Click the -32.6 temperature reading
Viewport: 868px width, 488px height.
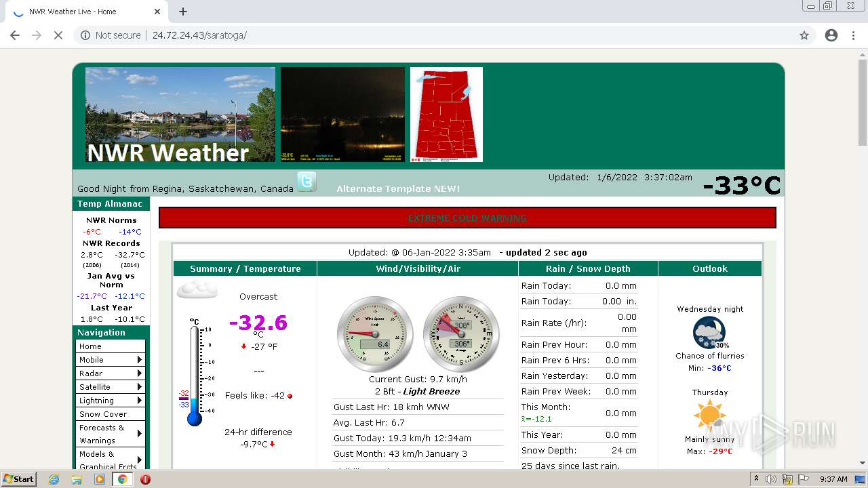tap(258, 322)
